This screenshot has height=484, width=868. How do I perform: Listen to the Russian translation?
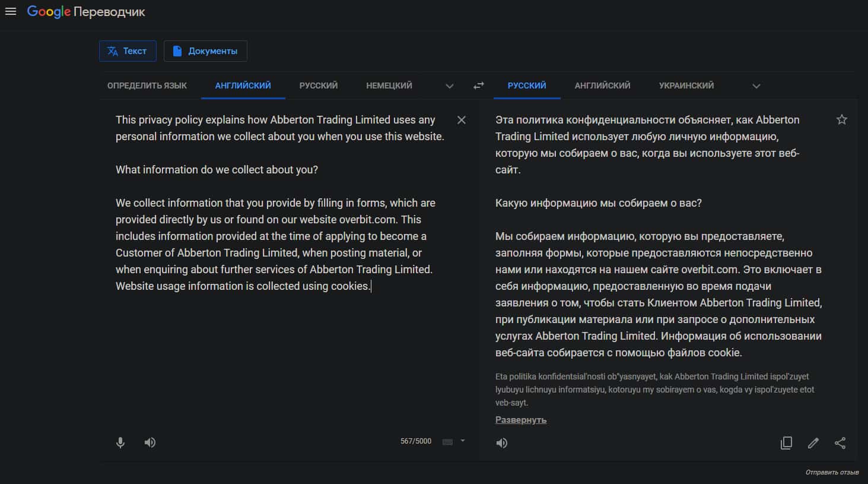pos(502,443)
